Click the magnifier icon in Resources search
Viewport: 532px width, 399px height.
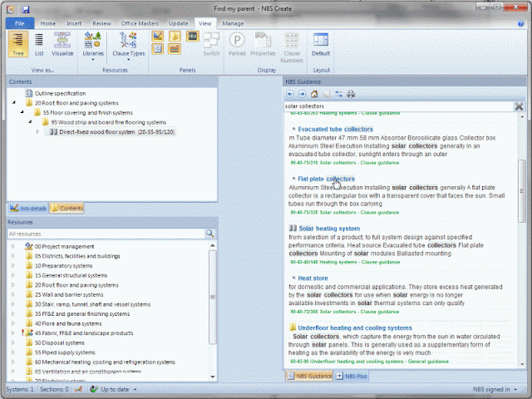[210, 234]
